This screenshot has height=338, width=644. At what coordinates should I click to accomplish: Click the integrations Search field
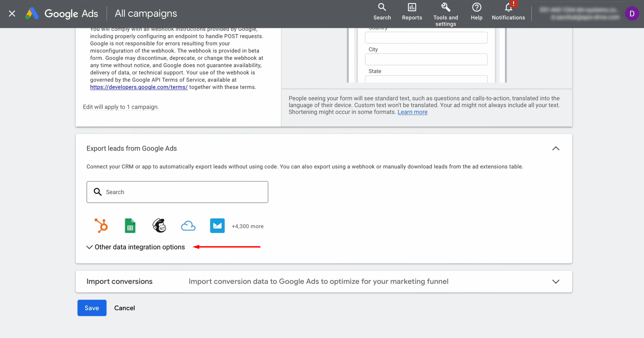point(177,192)
